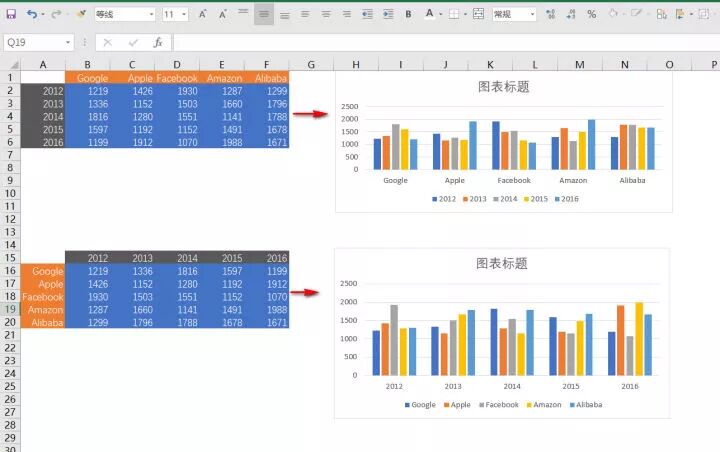Click the Amazon axis label in upper chart
720x452 pixels.
point(573,181)
